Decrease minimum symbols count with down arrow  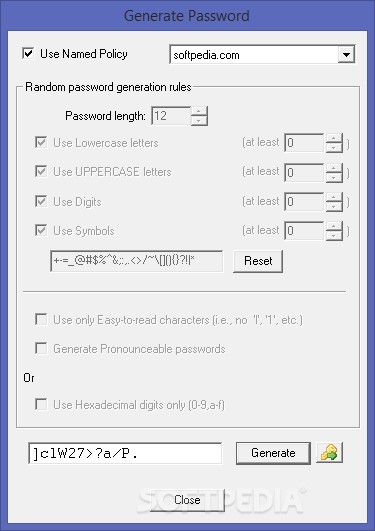(334, 236)
